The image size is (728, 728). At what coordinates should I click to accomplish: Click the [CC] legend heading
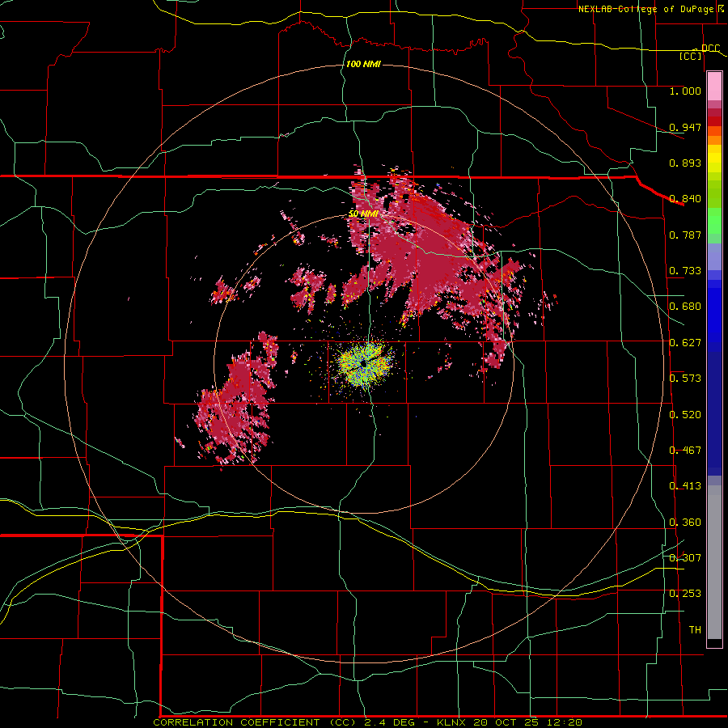(691, 56)
